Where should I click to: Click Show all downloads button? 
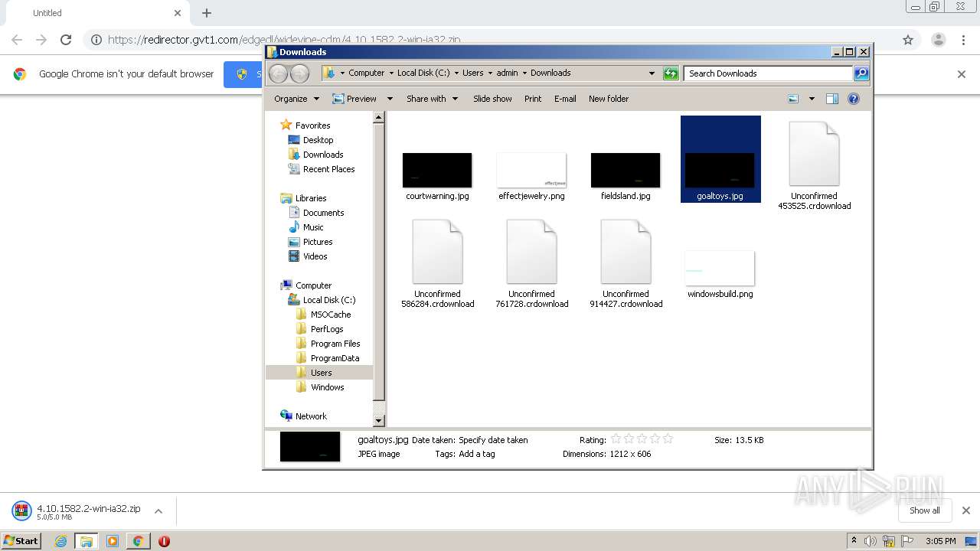coord(925,510)
